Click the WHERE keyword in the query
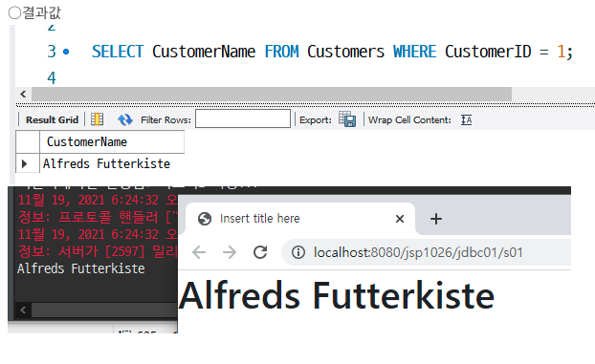Viewport: 595px width, 364px height. (x=415, y=52)
